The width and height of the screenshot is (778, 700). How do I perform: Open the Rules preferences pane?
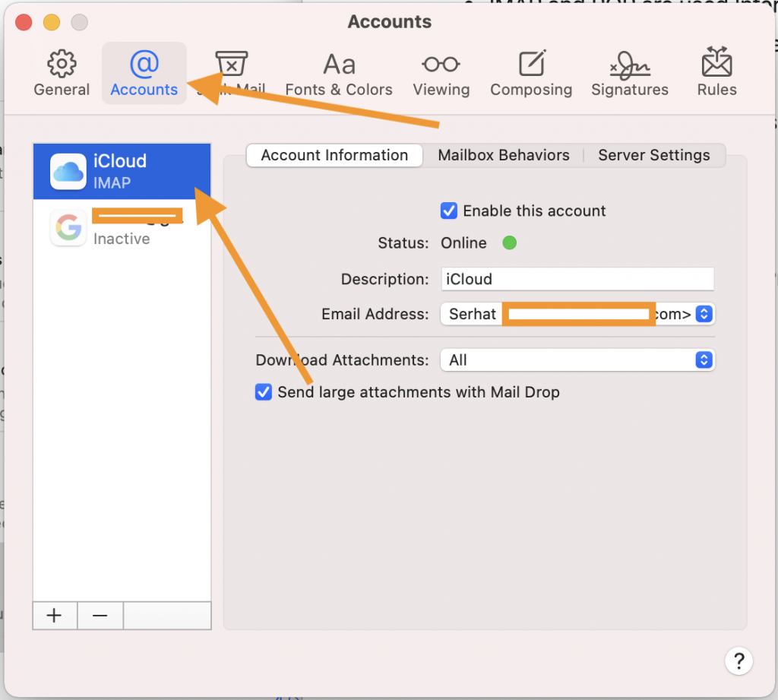click(716, 73)
